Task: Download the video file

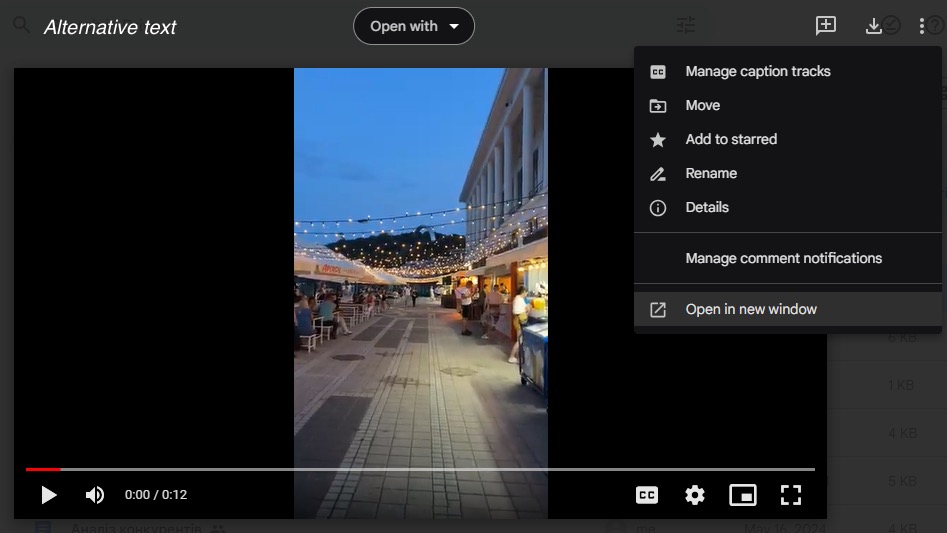Action: [873, 26]
